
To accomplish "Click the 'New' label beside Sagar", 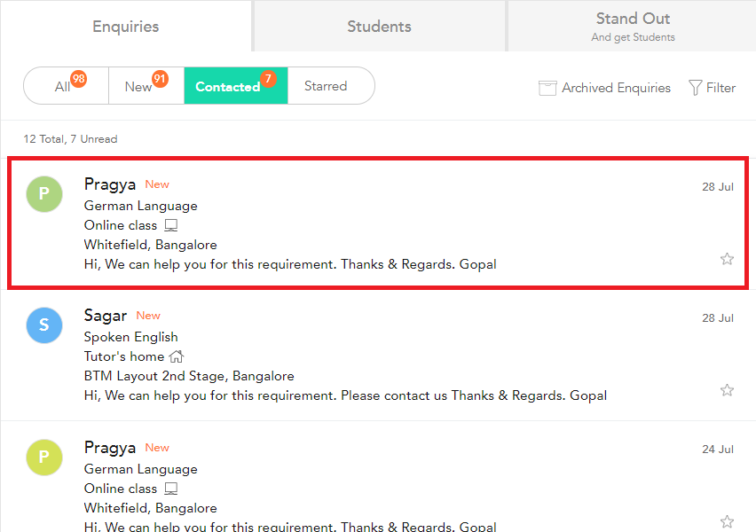I will click(x=148, y=316).
